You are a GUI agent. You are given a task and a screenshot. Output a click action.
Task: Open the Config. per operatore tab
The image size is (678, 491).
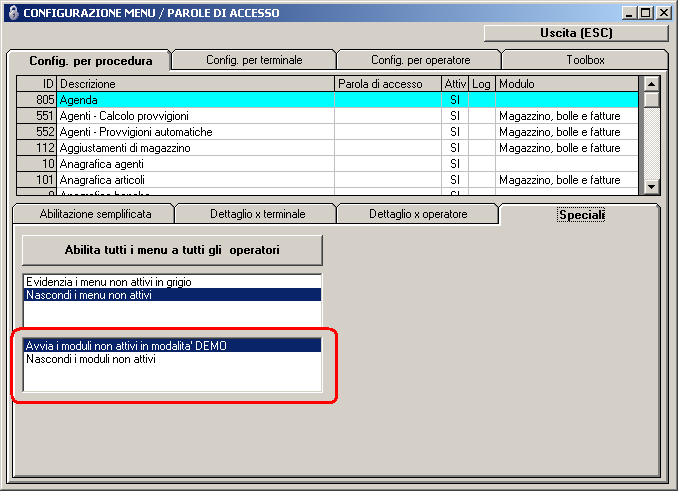pyautogui.click(x=420, y=60)
